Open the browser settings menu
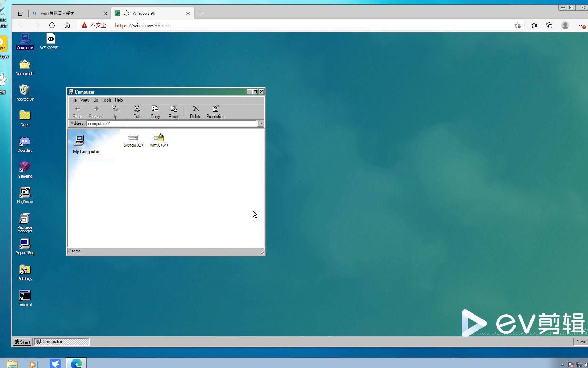This screenshot has width=588, height=368. tap(582, 25)
